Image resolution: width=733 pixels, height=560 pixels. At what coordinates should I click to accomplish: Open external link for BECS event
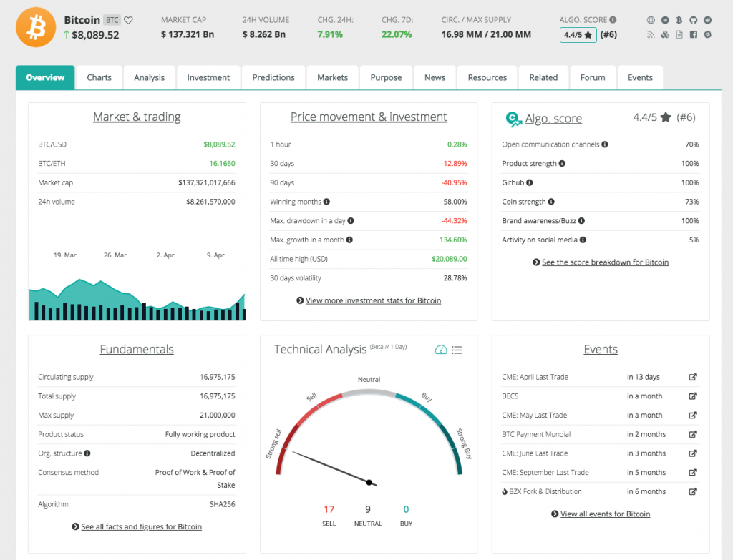pyautogui.click(x=692, y=396)
